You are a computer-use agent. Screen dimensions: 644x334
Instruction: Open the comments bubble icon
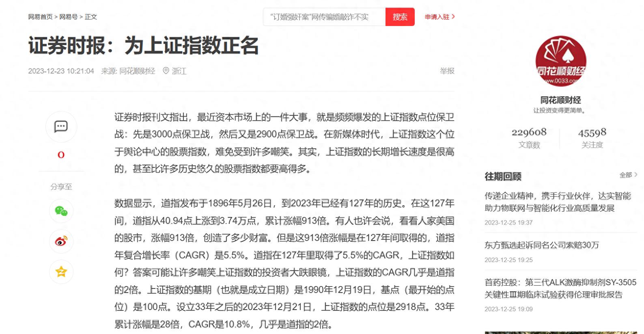(61, 126)
